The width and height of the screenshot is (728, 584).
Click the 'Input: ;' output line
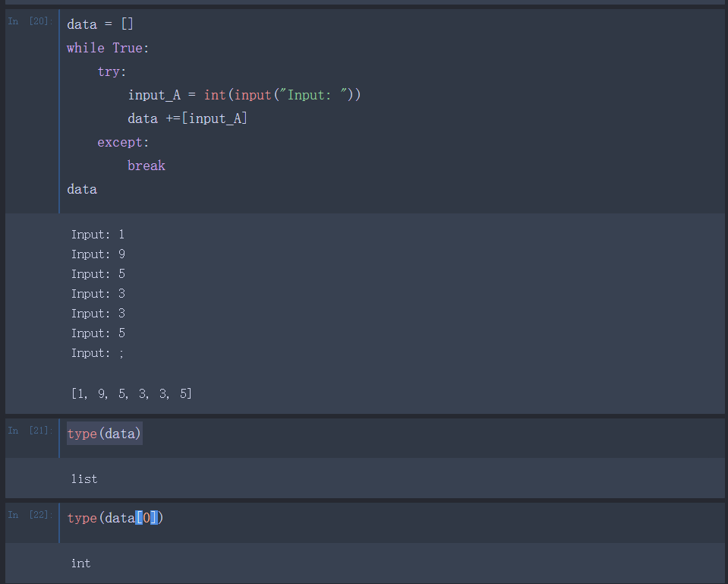point(97,353)
